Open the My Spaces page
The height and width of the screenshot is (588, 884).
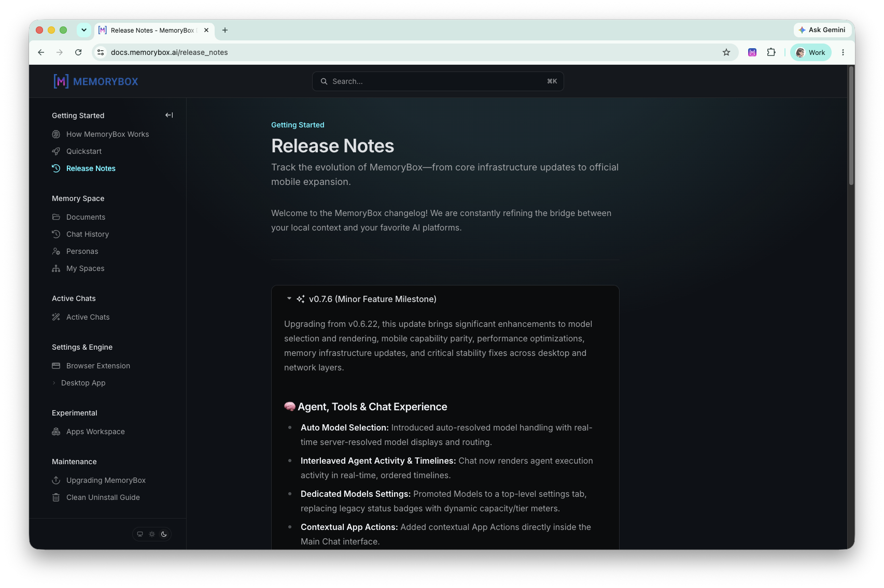click(86, 268)
